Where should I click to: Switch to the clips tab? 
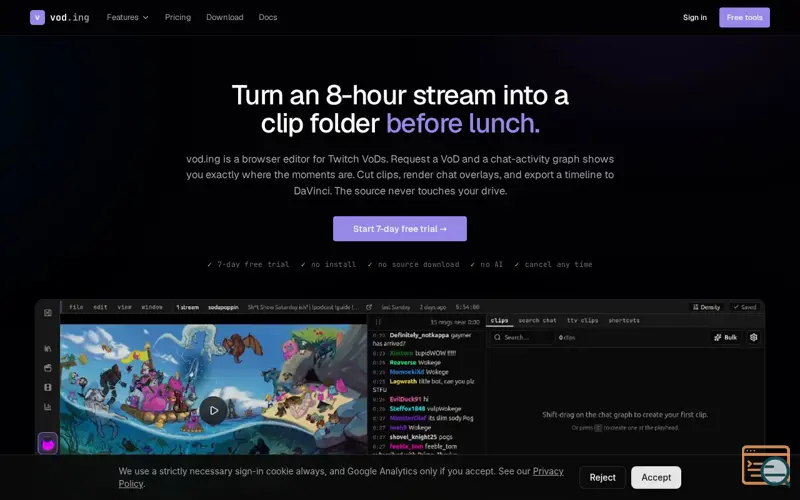click(x=499, y=320)
